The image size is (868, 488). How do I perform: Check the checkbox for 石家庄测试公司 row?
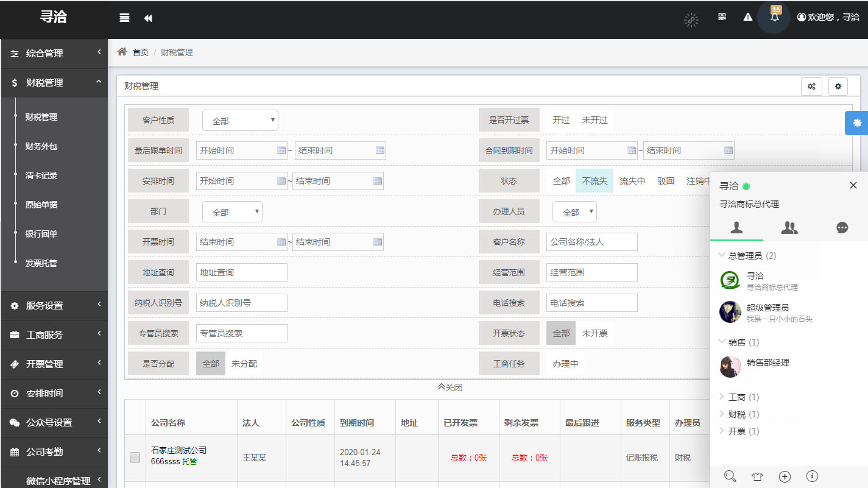click(135, 458)
